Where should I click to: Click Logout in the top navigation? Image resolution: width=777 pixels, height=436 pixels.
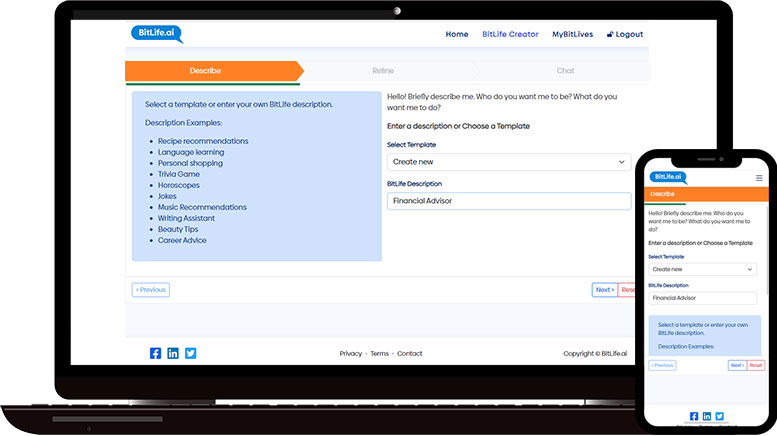coord(625,34)
